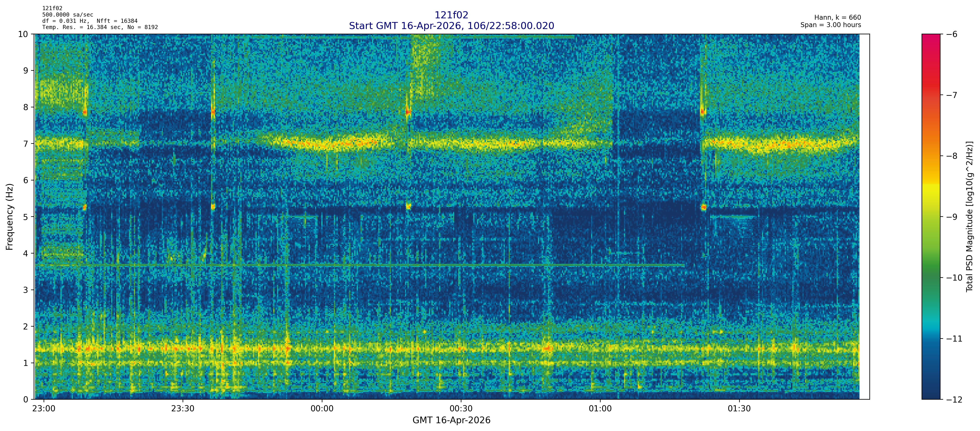The width and height of the screenshot is (980, 431).
Task: Click the colorbar's −8 tick label
Action: click(951, 156)
